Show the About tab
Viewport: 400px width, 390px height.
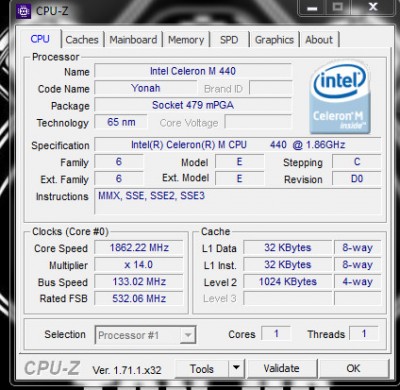(319, 40)
